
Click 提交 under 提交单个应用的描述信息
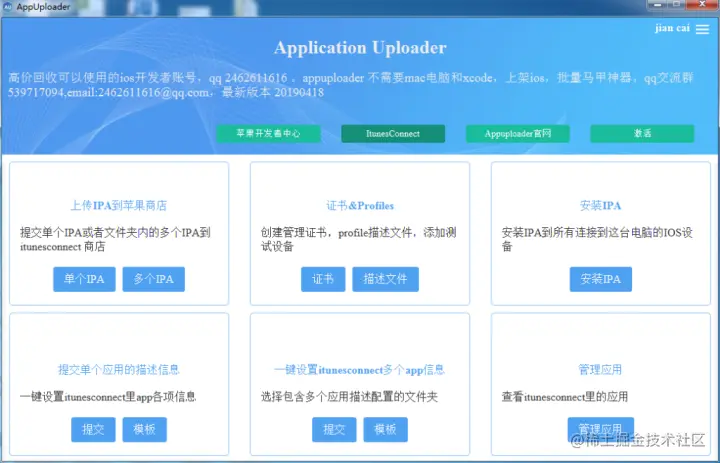pos(93,429)
